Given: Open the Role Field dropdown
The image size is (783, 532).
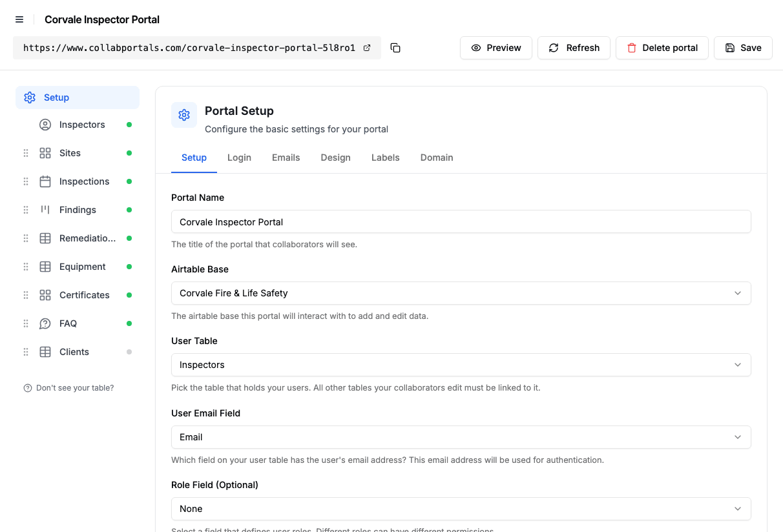Looking at the screenshot, I should tap(461, 509).
